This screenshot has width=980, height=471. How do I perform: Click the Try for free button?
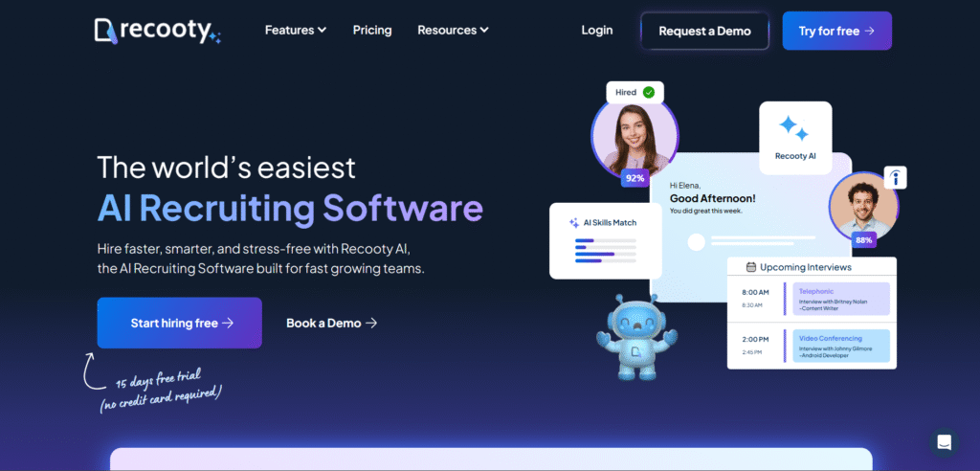(x=836, y=31)
